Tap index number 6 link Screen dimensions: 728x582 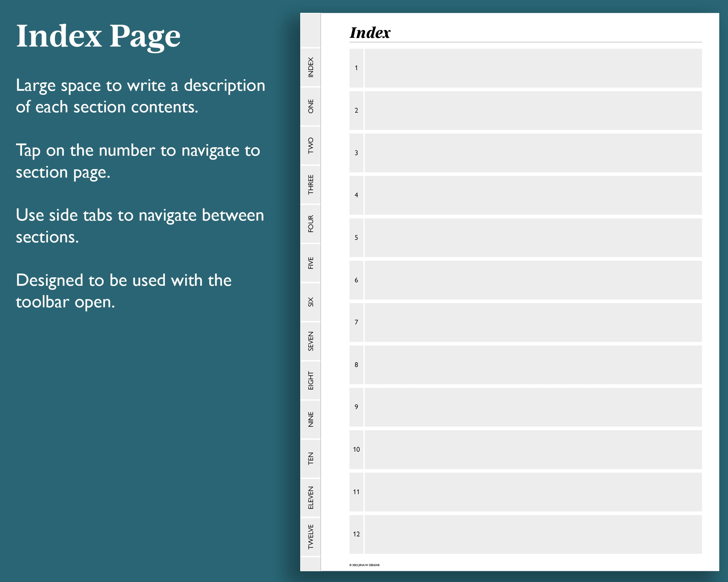(356, 280)
